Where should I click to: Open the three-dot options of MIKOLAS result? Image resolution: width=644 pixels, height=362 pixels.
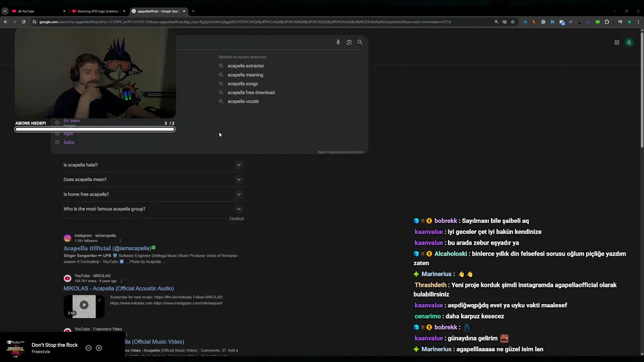tap(121, 281)
